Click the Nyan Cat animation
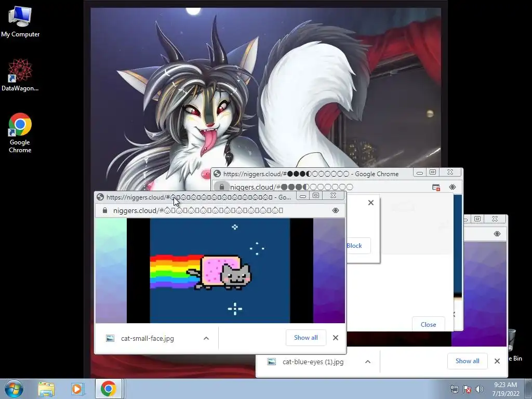Screen dimensions: 532x399 coord(220,271)
